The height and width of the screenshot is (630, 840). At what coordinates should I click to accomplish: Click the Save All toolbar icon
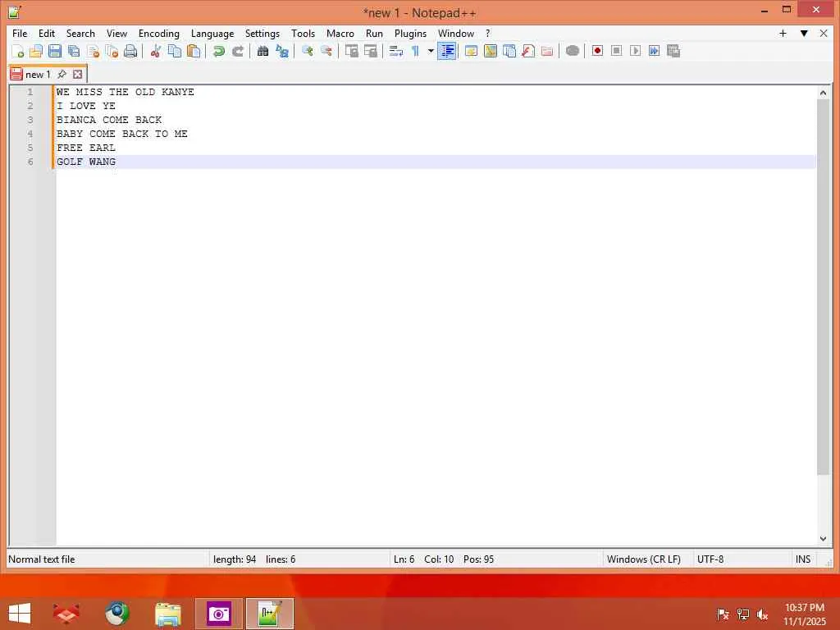(x=74, y=51)
